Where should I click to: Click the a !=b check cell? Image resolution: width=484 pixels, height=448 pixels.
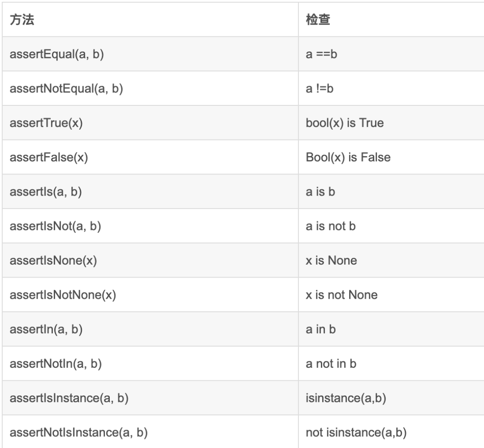pyautogui.click(x=391, y=89)
